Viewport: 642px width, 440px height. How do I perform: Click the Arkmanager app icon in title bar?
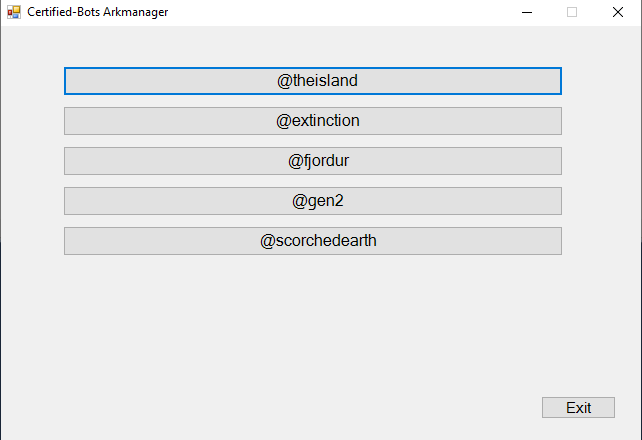click(14, 12)
